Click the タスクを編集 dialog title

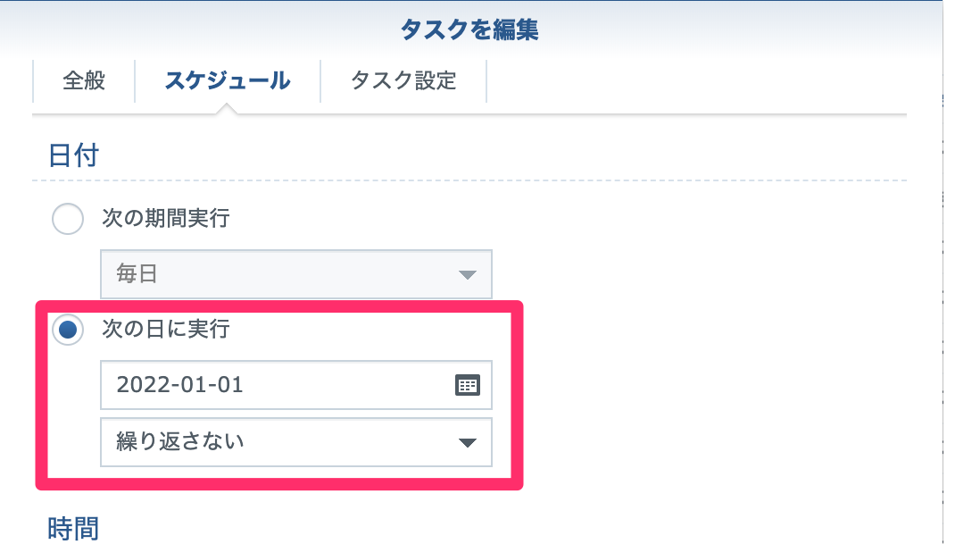click(x=469, y=31)
